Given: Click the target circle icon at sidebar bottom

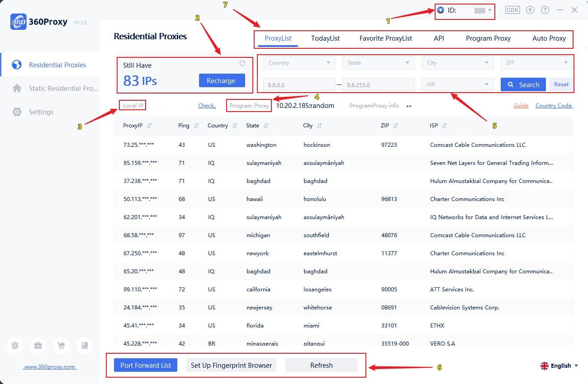Looking at the screenshot, I should pyautogui.click(x=14, y=346).
